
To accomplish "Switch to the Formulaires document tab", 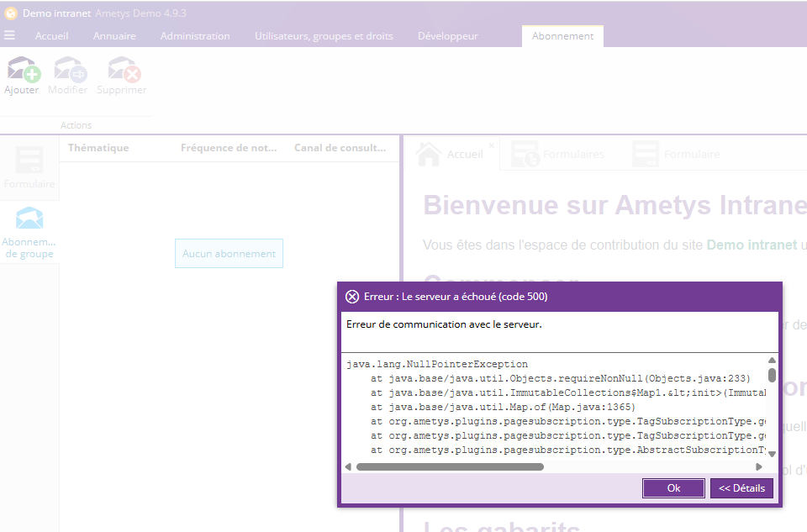I will point(559,155).
